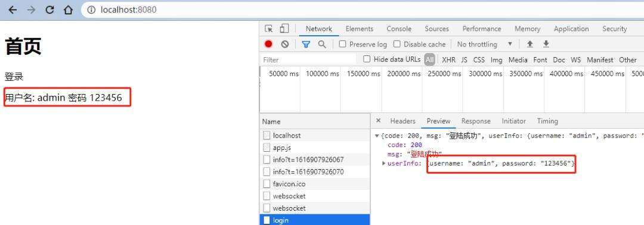Open the browser home page icon

coord(68,10)
